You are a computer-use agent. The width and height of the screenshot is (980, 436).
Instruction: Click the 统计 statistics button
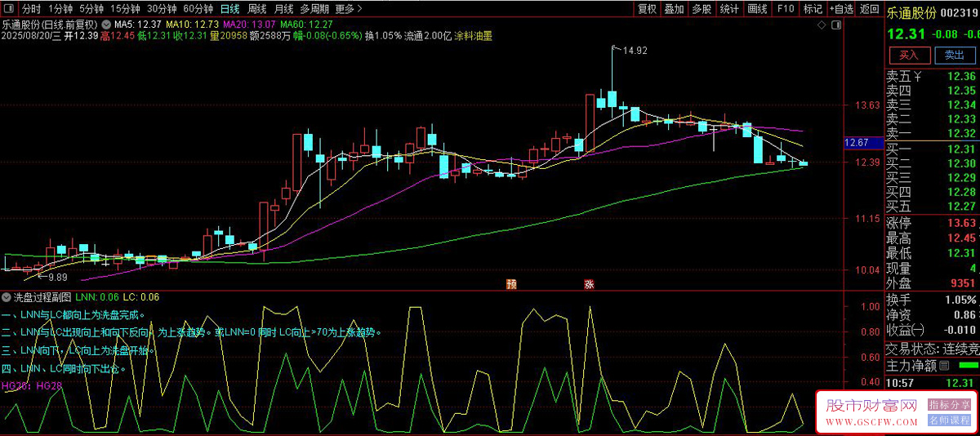point(729,9)
